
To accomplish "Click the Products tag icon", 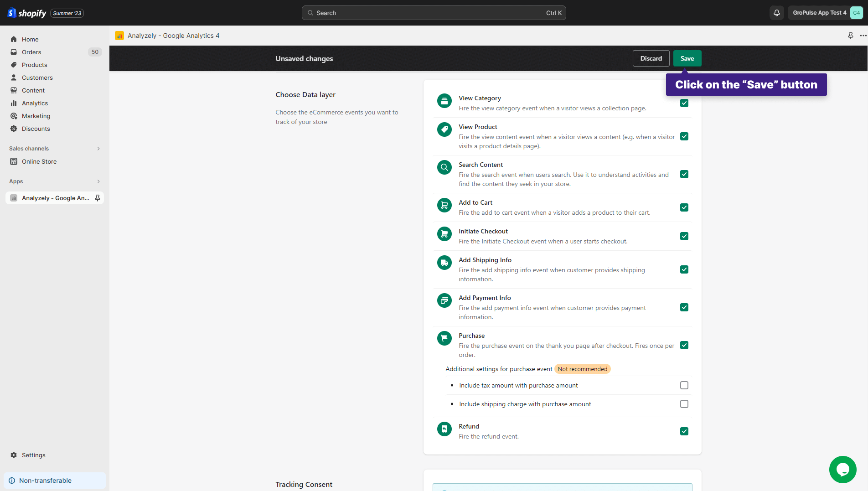I will [14, 65].
